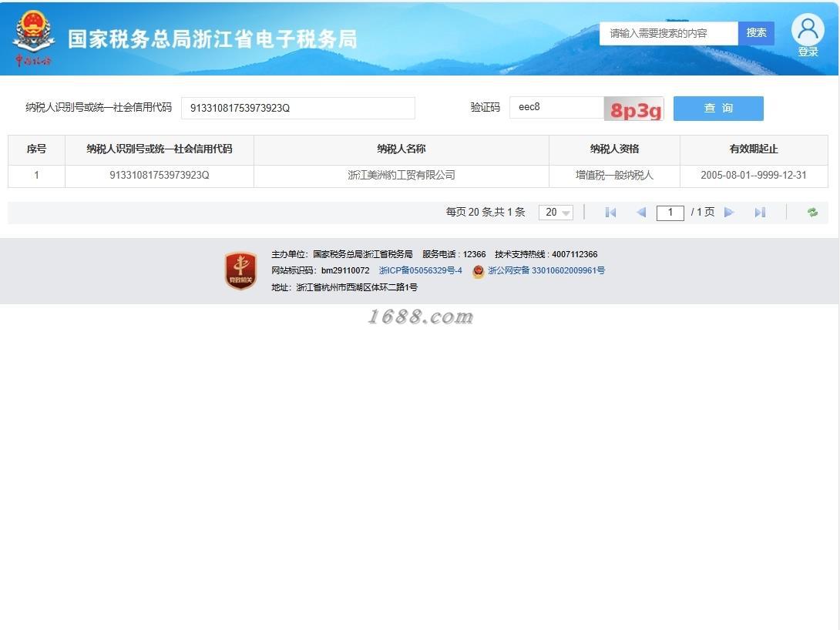Refresh the captcha image 8p3g

[x=633, y=109]
